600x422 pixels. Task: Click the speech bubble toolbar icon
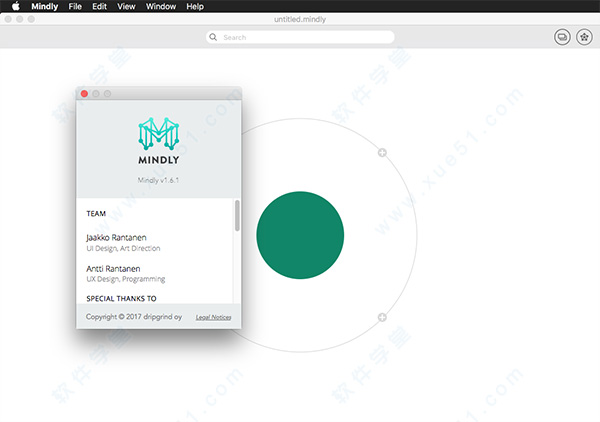point(562,37)
